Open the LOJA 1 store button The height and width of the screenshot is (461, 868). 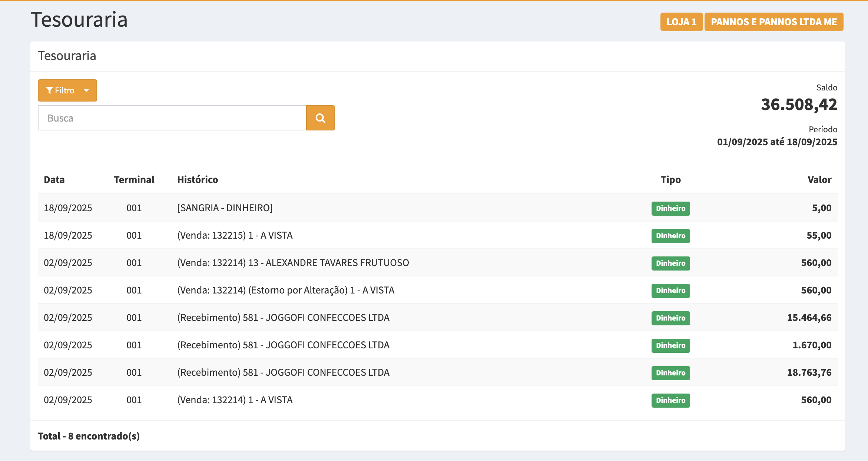click(681, 22)
